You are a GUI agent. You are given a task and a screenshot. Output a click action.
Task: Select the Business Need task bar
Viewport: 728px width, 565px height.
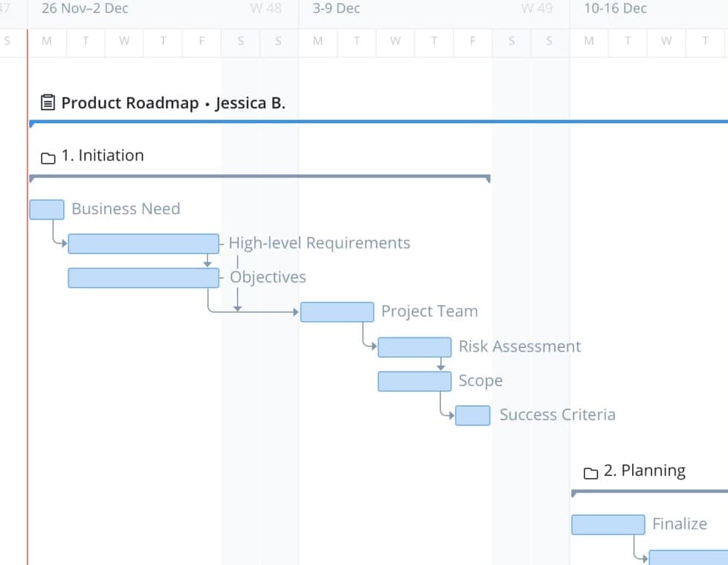click(x=47, y=210)
